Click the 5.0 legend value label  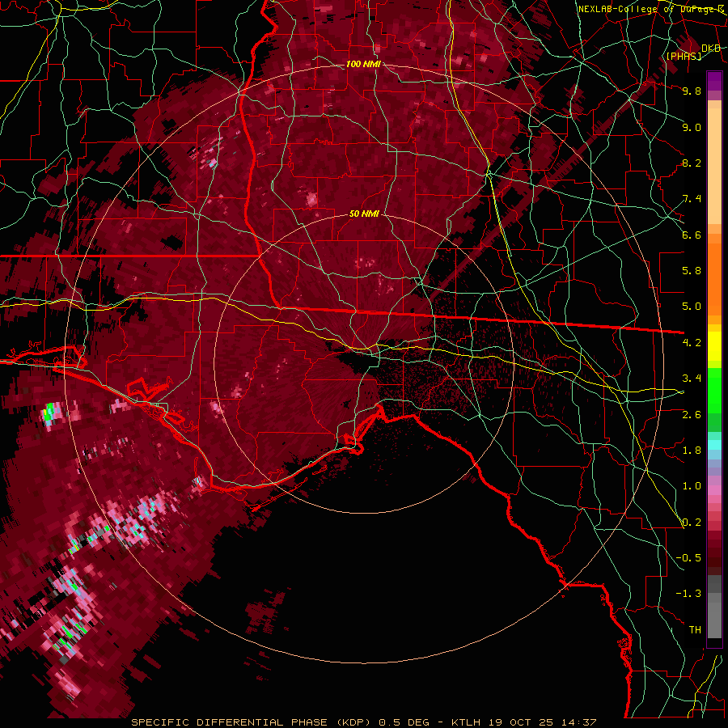tap(692, 307)
